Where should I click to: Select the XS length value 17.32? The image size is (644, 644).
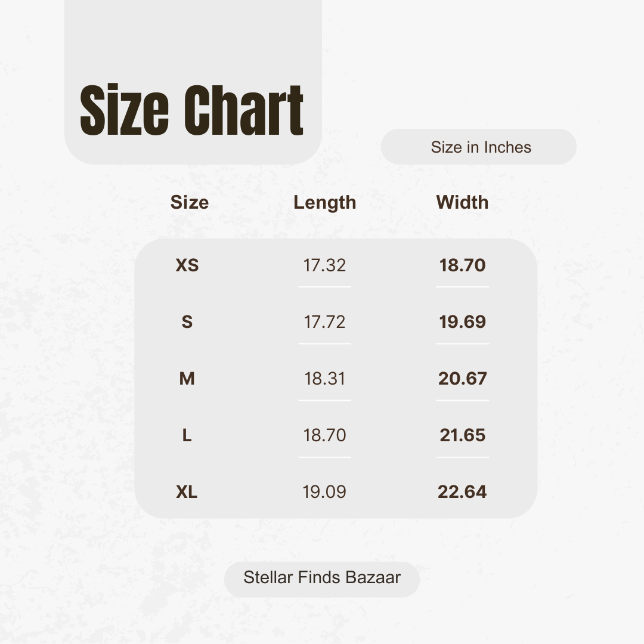(324, 265)
